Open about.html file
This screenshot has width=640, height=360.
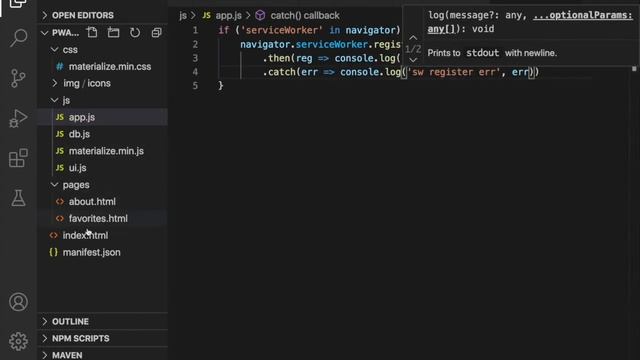pyautogui.click(x=102, y=202)
